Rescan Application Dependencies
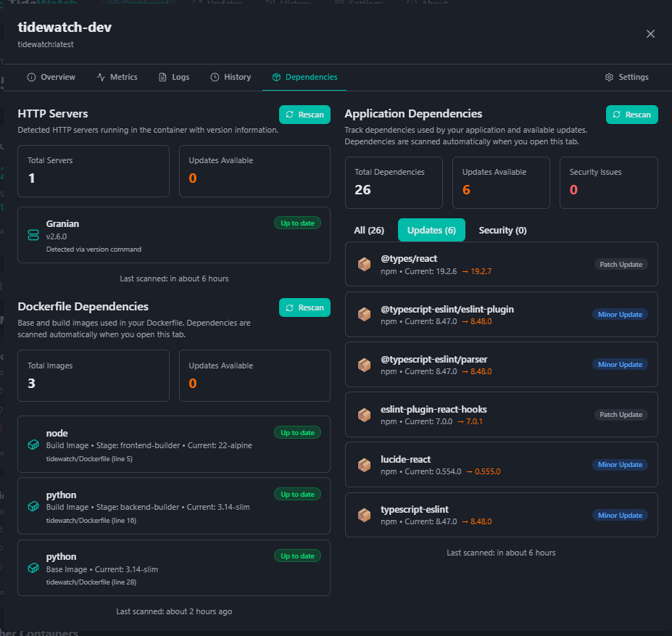The width and height of the screenshot is (672, 636). (631, 115)
